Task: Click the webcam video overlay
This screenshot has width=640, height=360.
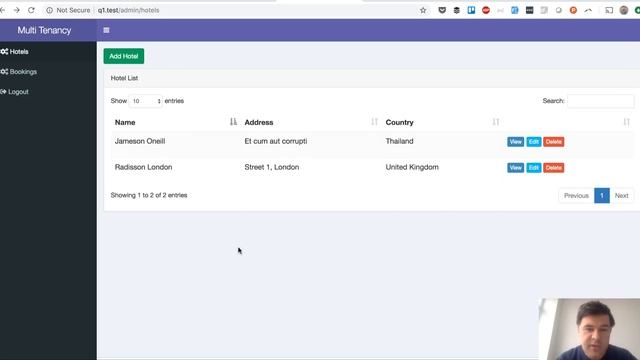Action: (589, 329)
